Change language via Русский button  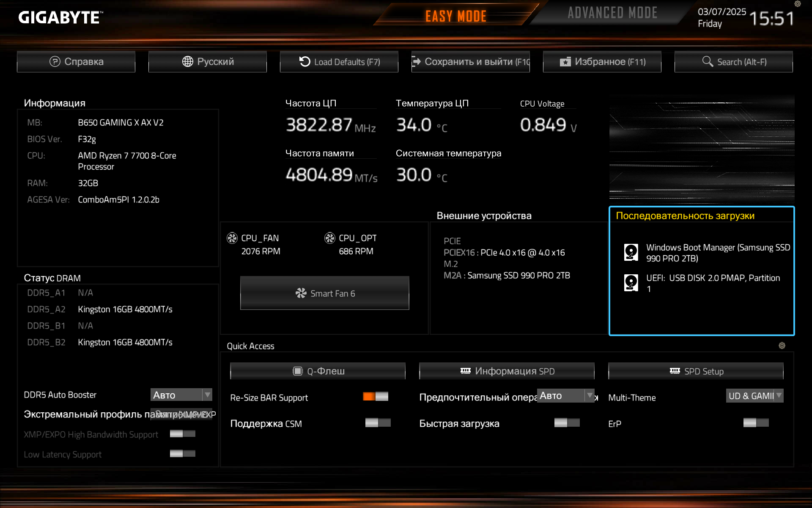[x=208, y=62]
